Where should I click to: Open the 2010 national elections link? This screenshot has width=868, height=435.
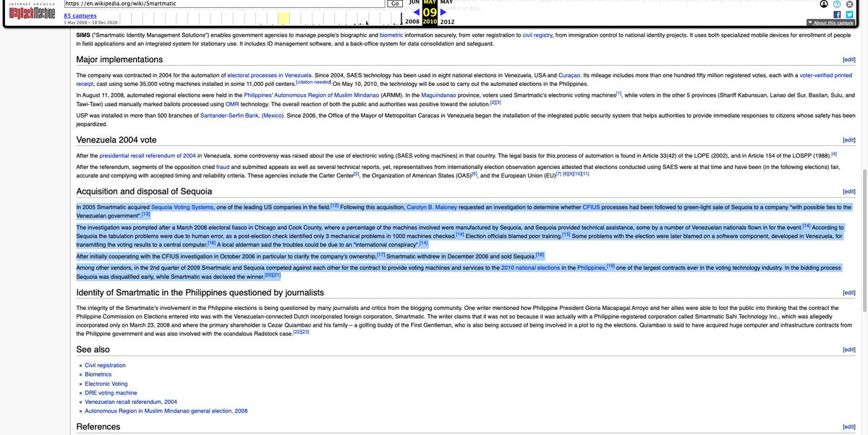(529, 268)
